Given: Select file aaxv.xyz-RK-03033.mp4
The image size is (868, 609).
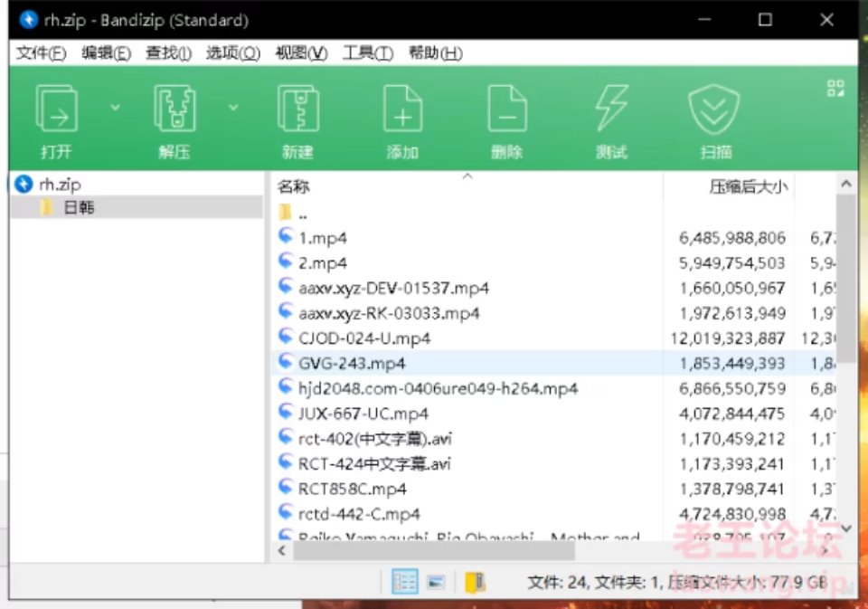Looking at the screenshot, I should (389, 313).
